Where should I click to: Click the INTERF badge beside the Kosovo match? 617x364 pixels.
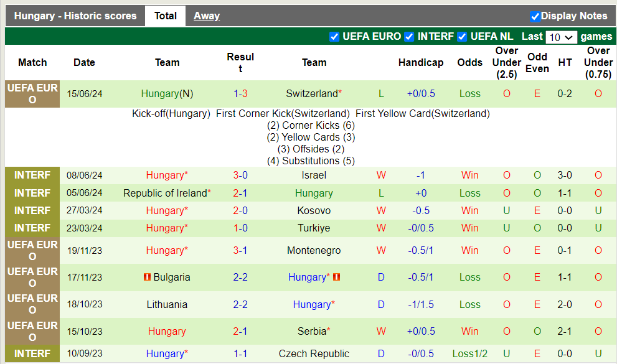pyautogui.click(x=32, y=210)
